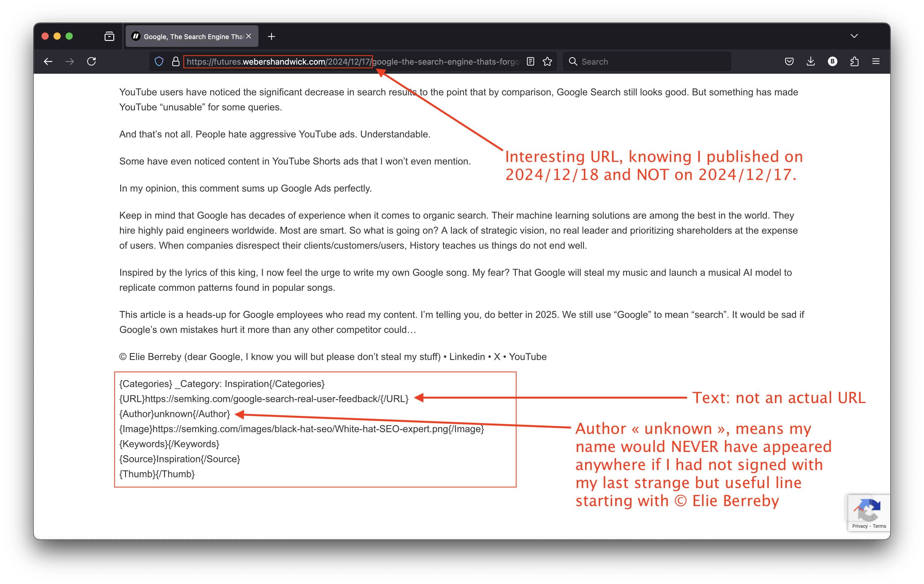
Task: Open the YouTube link in footer line
Action: (528, 357)
